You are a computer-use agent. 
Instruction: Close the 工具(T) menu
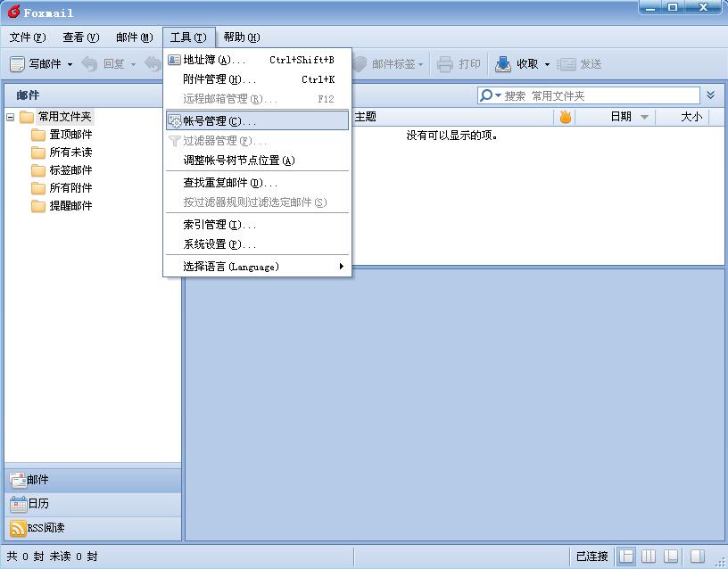point(188,37)
